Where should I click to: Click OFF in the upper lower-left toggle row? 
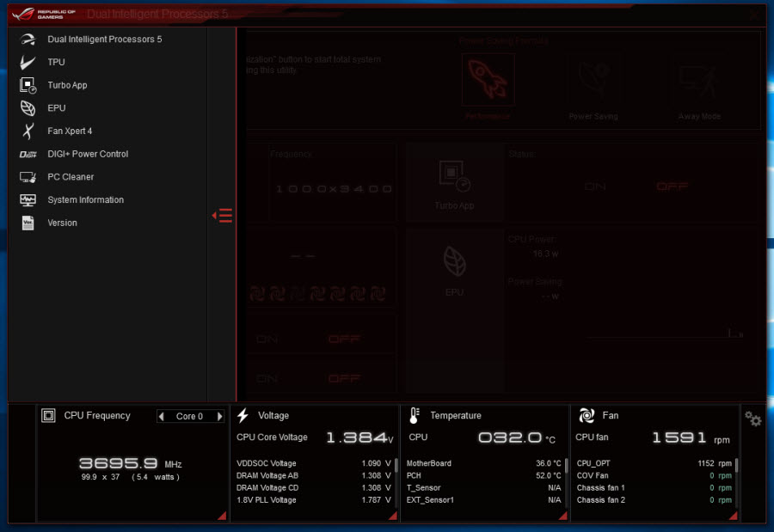[344, 339]
